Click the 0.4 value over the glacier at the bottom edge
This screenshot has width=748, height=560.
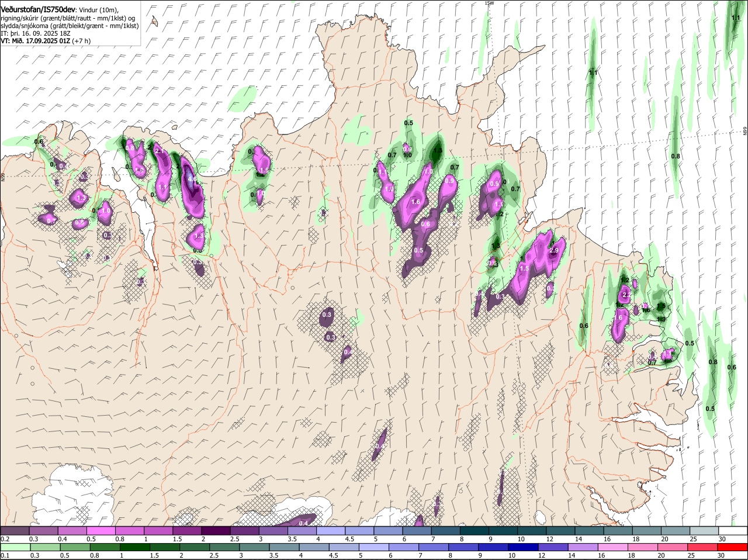click(x=303, y=523)
